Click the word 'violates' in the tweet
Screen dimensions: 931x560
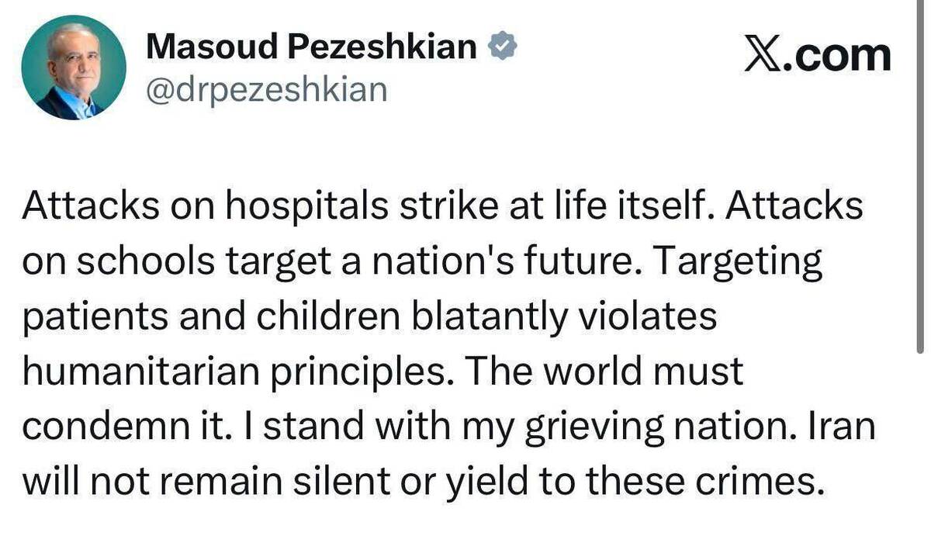(652, 316)
